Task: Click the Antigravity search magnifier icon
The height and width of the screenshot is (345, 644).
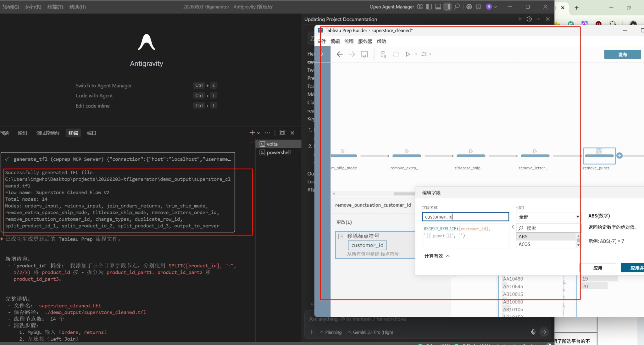Action: point(457,7)
